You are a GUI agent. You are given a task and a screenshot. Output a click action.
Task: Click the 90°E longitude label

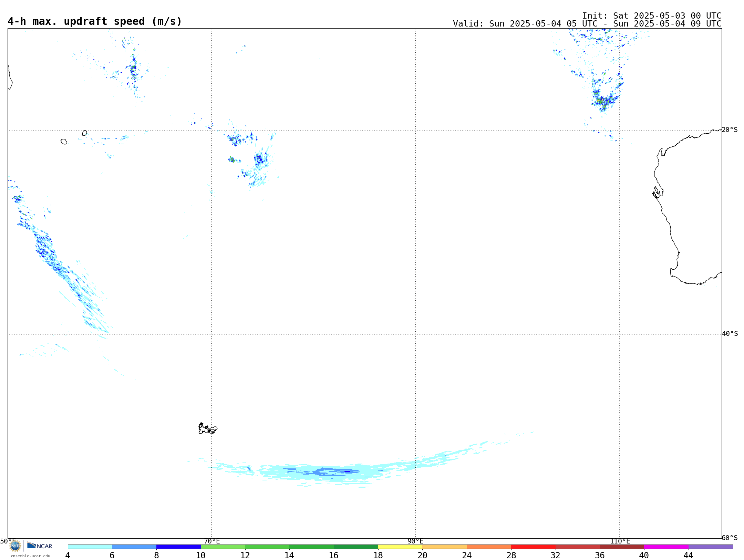[x=415, y=541]
